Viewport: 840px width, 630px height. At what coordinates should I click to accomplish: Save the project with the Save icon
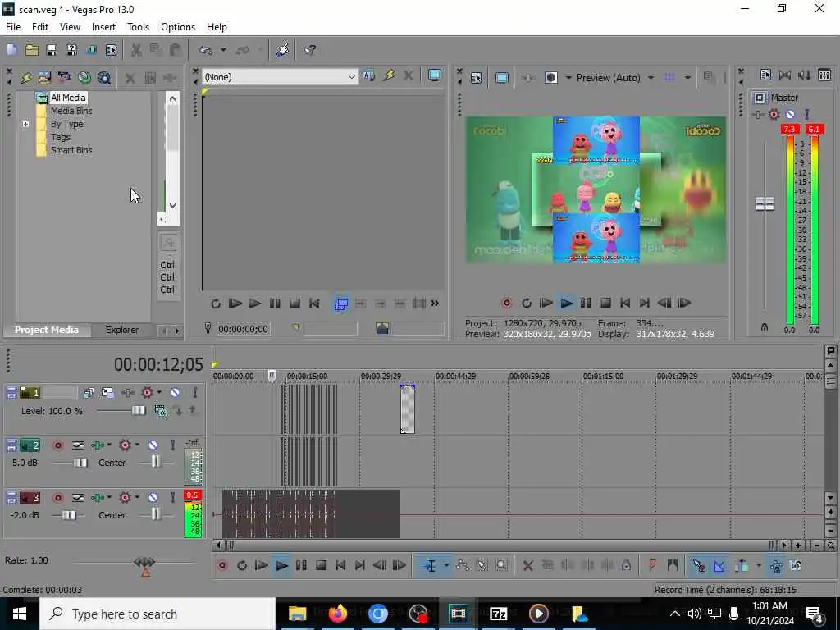52,50
